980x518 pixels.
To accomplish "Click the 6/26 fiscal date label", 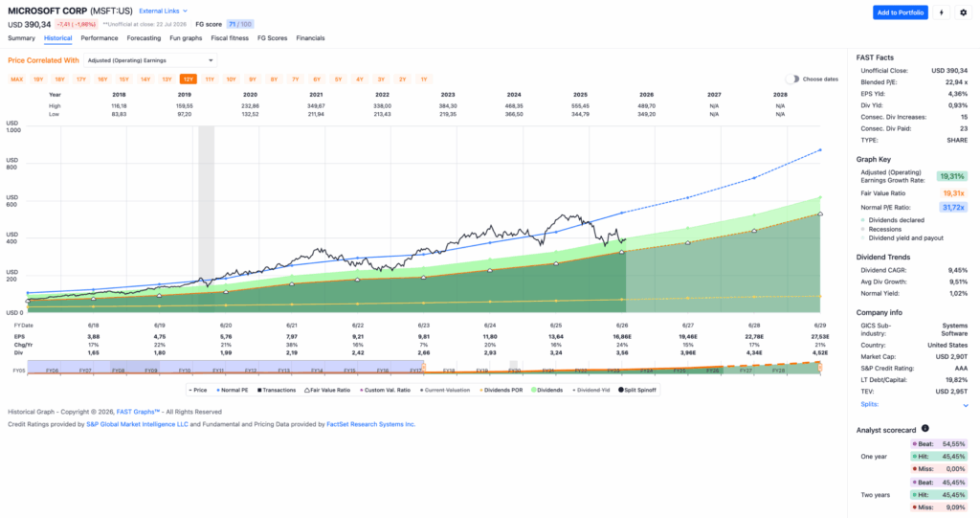I will coord(622,326).
